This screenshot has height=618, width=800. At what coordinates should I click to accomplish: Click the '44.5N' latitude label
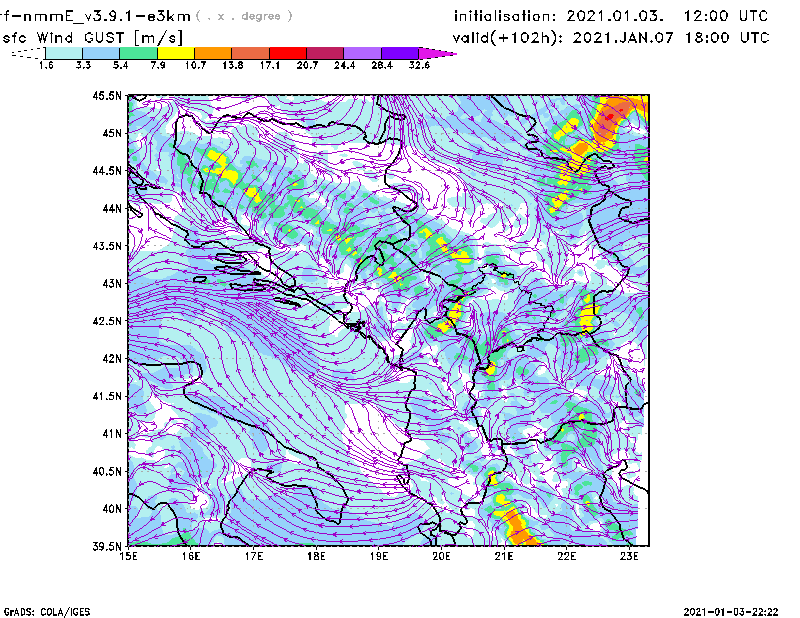[x=107, y=170]
